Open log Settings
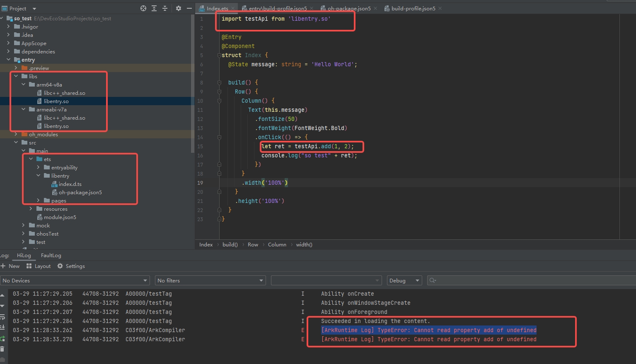This screenshot has height=364, width=636. click(71, 266)
